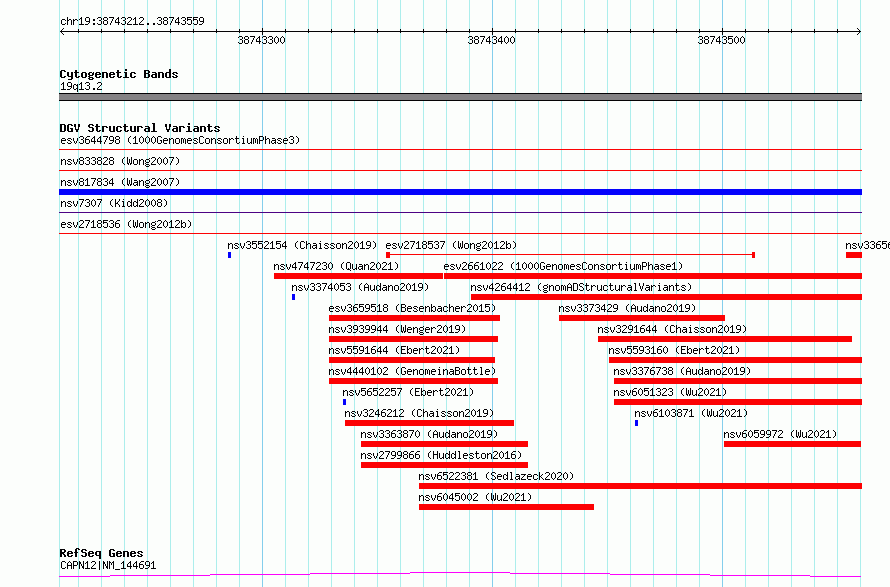Click the 38743500 ruler position
Image resolution: width=890 pixels, height=587 pixels.
tap(721, 40)
